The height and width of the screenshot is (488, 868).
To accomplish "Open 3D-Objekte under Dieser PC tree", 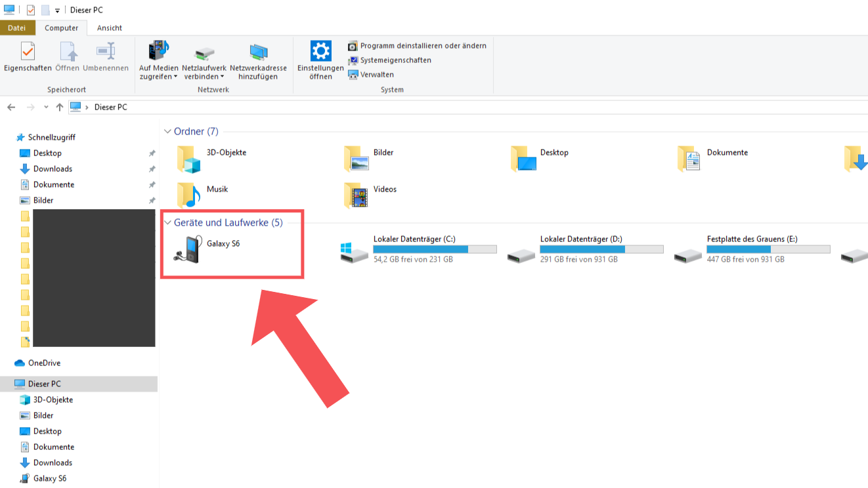I will pyautogui.click(x=53, y=400).
